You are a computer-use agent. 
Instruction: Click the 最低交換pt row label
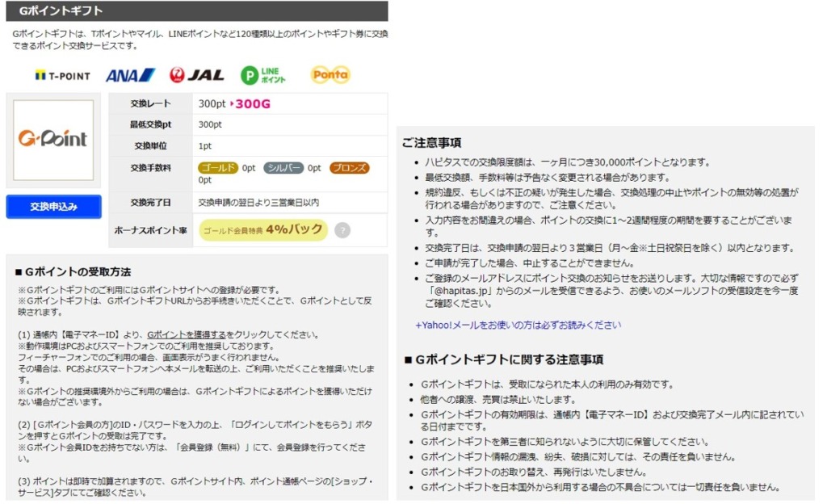click(x=151, y=125)
